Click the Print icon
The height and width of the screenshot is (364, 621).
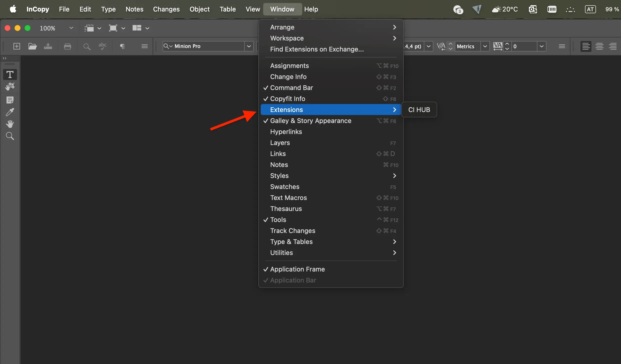68,46
